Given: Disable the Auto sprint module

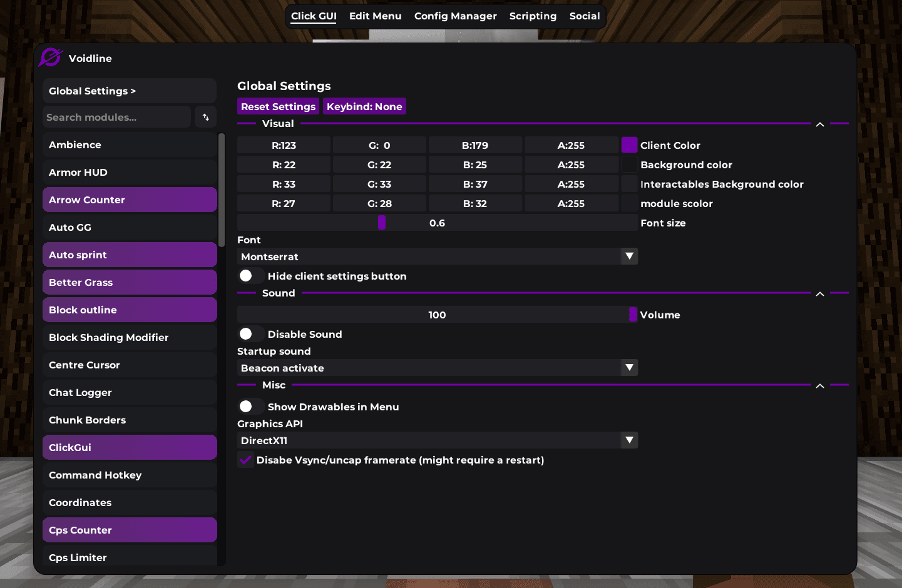Looking at the screenshot, I should point(130,255).
